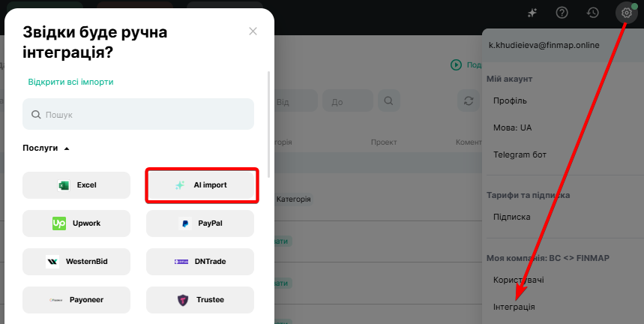Screen dimensions: 644x324
Task: Select the Excel import option
Action: 76,185
